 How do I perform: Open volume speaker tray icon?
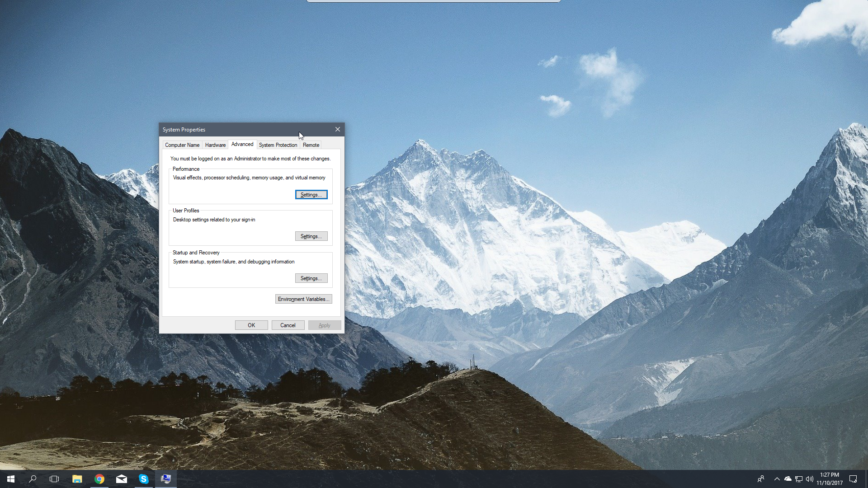point(810,479)
